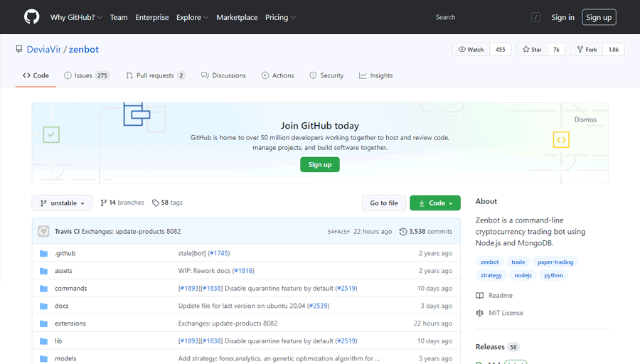Switch to the Code tab

(x=36, y=75)
